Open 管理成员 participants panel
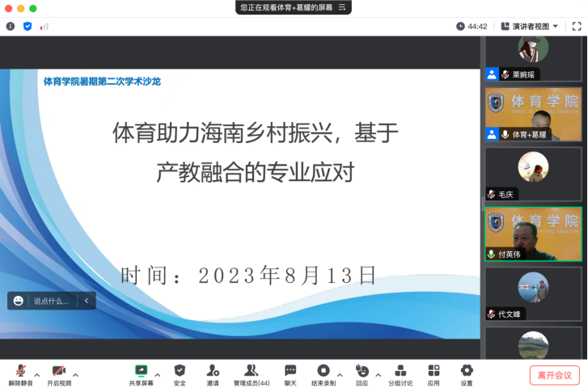Screen dimensions: 588x392 tap(252, 373)
